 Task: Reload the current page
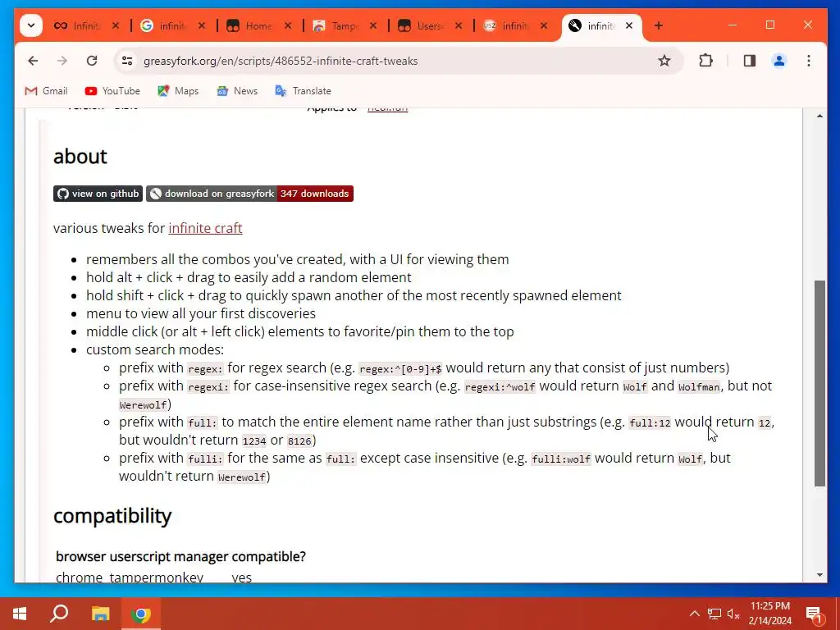(92, 61)
